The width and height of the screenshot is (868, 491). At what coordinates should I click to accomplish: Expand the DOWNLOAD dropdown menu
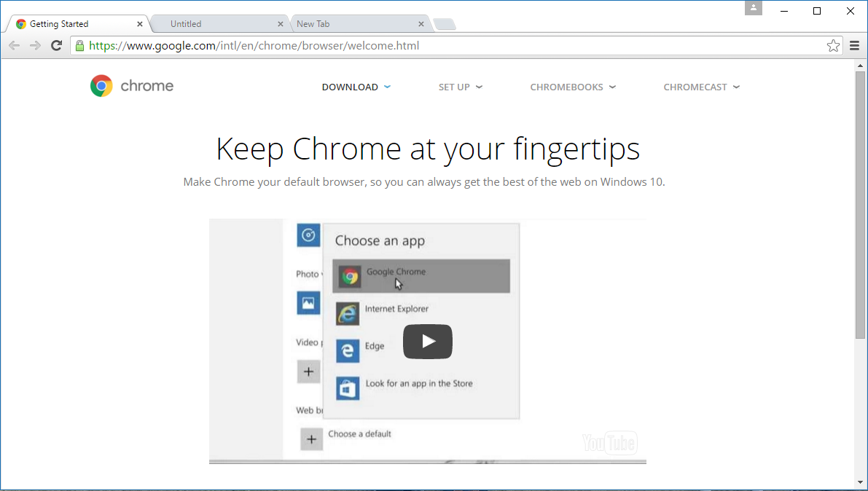[356, 87]
